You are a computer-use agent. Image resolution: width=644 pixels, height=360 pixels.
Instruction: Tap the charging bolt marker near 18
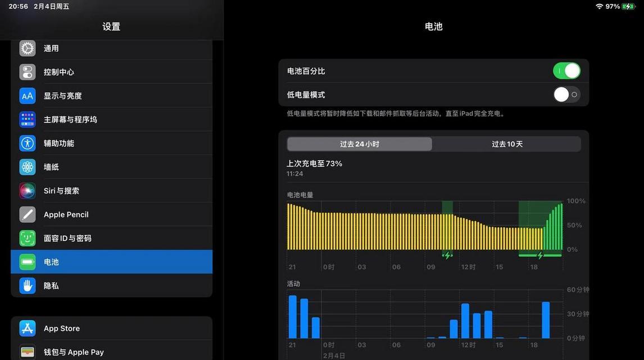(540, 255)
